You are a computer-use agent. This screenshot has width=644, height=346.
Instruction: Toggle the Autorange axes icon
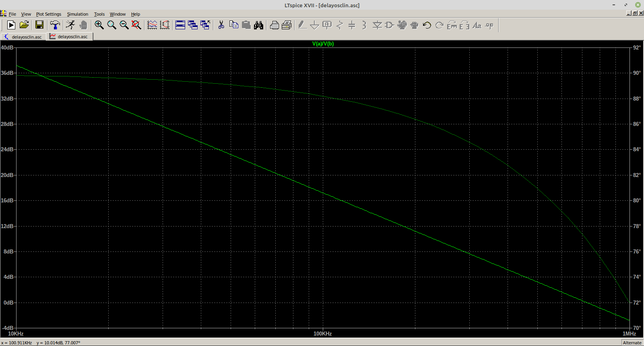[165, 25]
